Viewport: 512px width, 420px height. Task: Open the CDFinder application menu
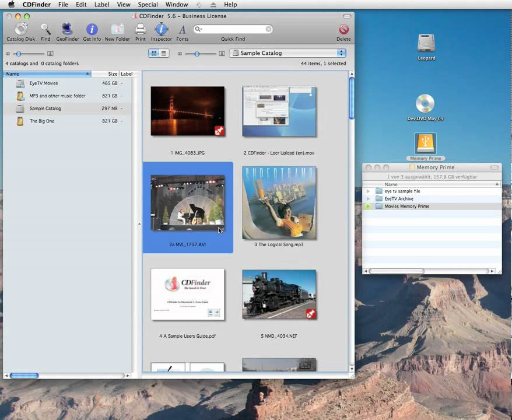click(37, 5)
